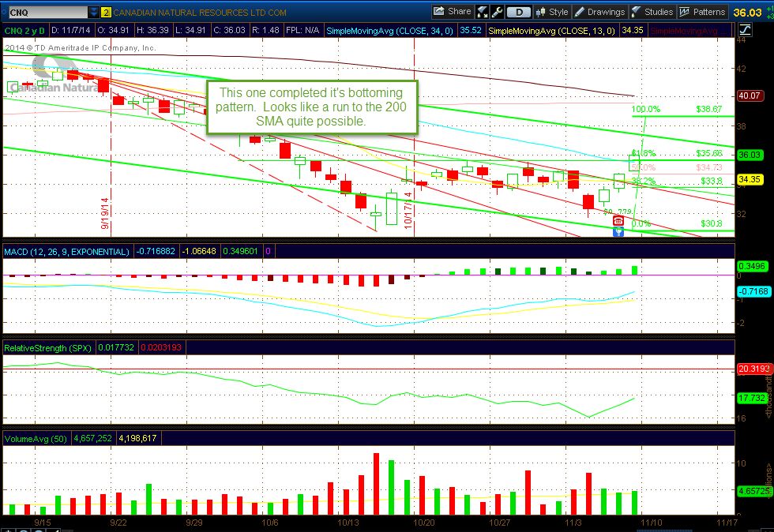Click the 11/10 date on time axis
774x532 pixels.
pos(652,523)
